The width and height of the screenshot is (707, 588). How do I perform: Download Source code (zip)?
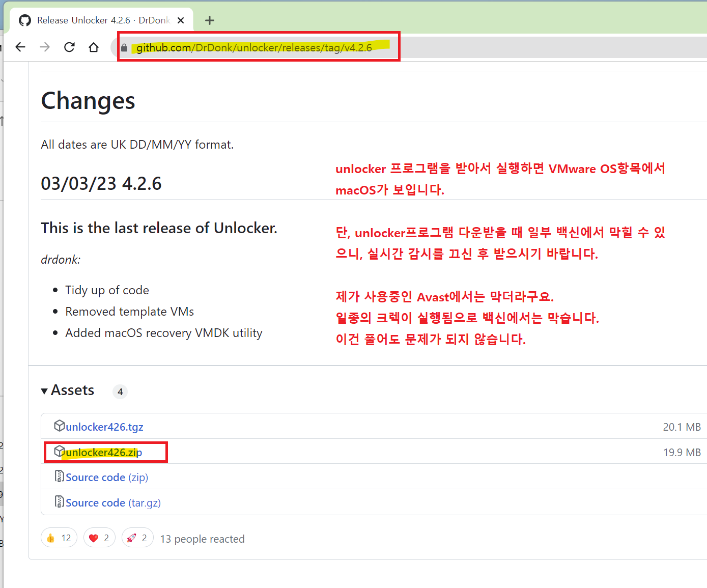107,478
